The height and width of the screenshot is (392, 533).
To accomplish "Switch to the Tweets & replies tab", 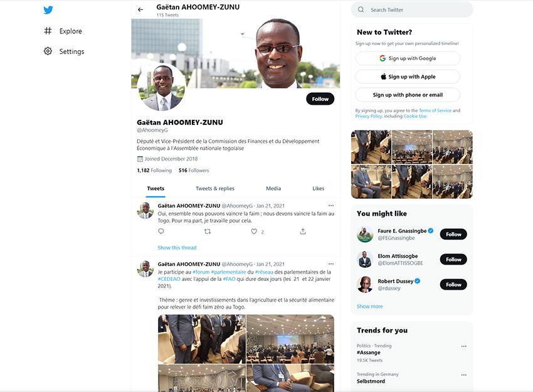I will pyautogui.click(x=215, y=188).
